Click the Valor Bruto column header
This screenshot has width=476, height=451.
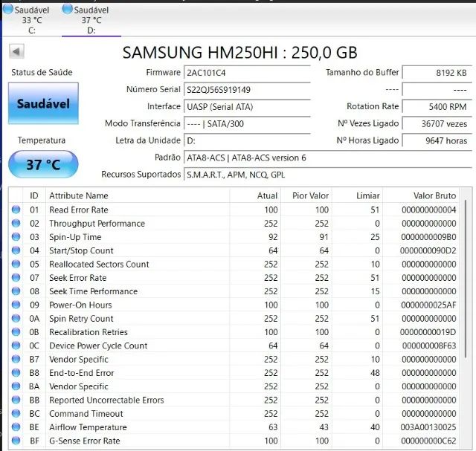coord(421,195)
